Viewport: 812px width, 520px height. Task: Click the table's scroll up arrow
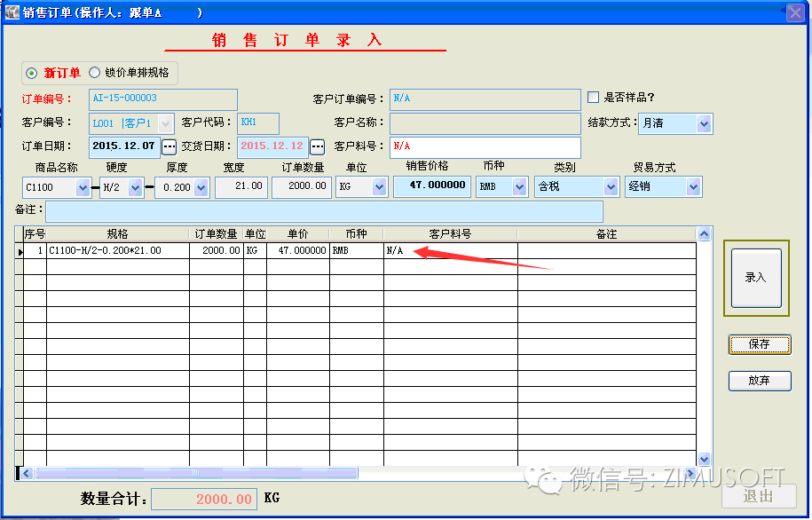pyautogui.click(x=704, y=234)
